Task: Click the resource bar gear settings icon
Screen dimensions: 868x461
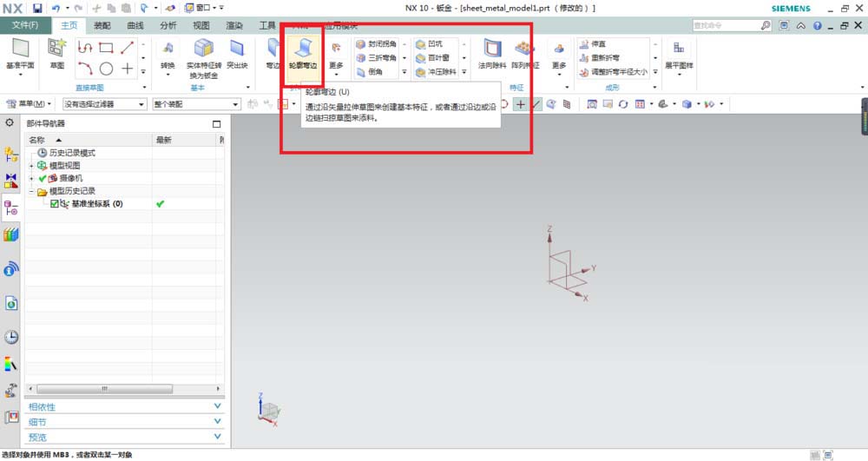Action: pos(10,122)
